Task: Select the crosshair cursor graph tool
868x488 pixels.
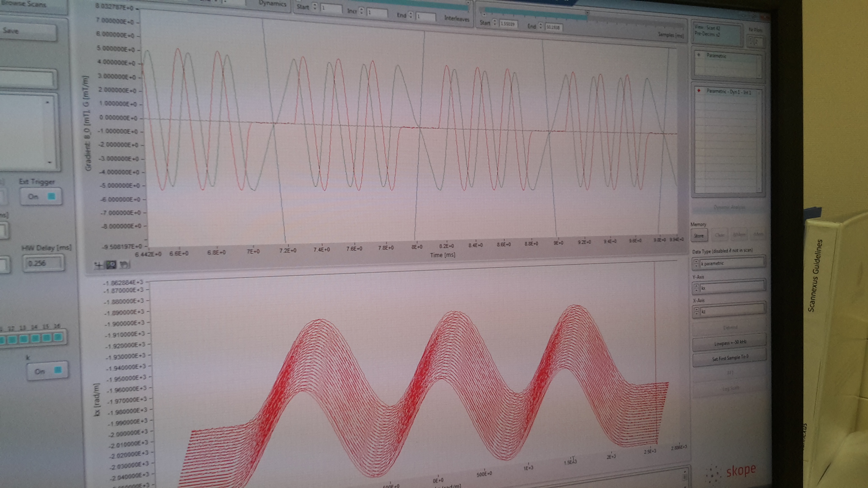Action: click(99, 265)
